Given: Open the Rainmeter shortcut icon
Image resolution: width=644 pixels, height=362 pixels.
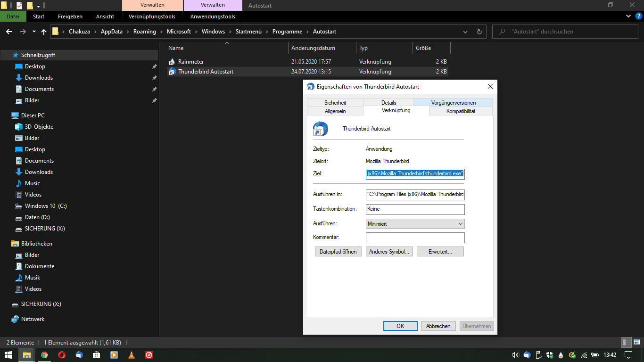Looking at the screenshot, I should coord(172,62).
